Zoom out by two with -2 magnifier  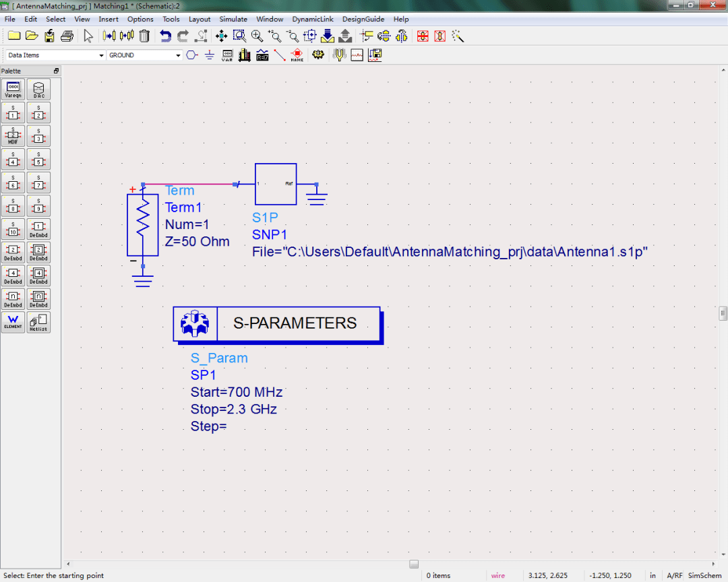292,36
